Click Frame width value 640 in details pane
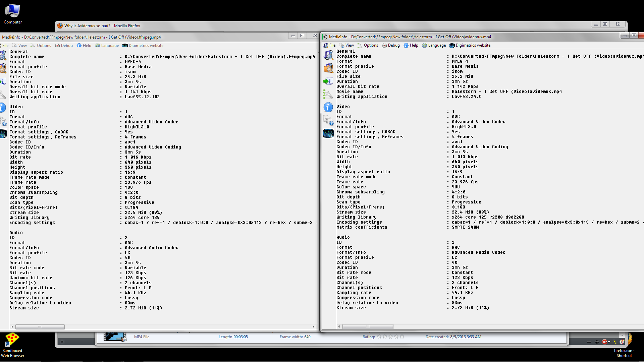The height and width of the screenshot is (362, 644). pos(308,337)
